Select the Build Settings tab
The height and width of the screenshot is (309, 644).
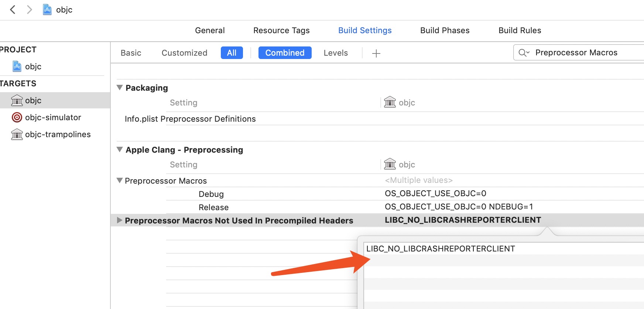(365, 31)
